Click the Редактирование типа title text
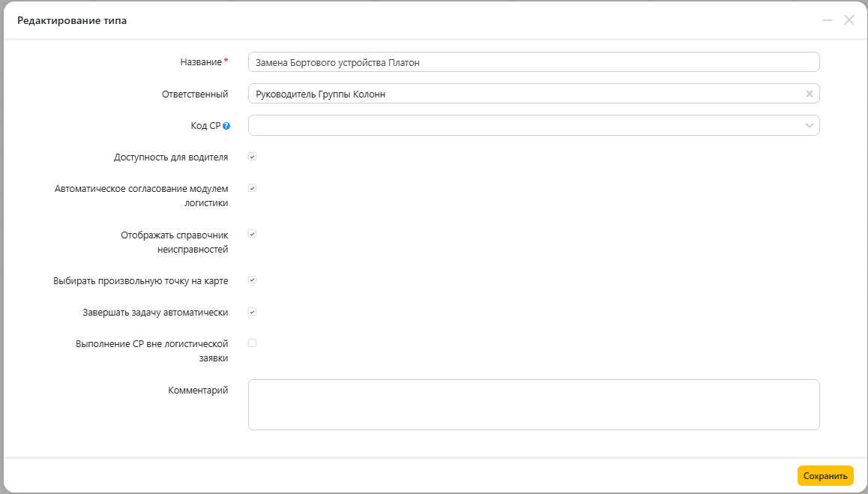This screenshot has width=868, height=494. pos(72,20)
